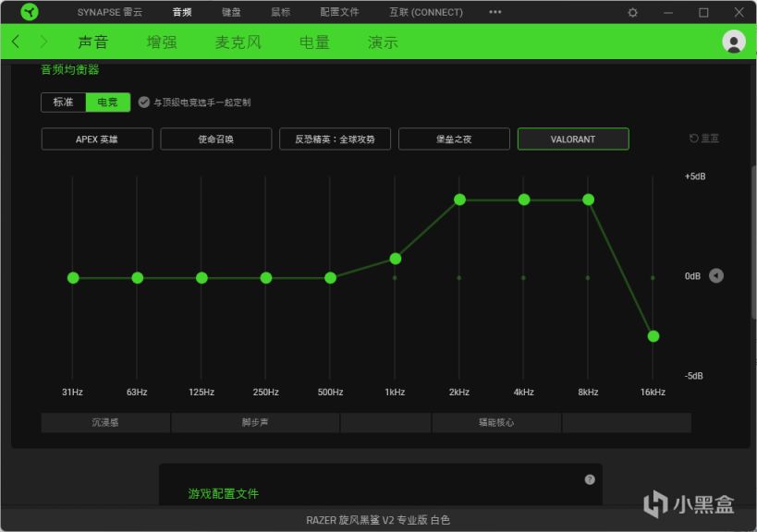Go forward with the right arrow
This screenshot has height=532, width=757.
[x=44, y=42]
